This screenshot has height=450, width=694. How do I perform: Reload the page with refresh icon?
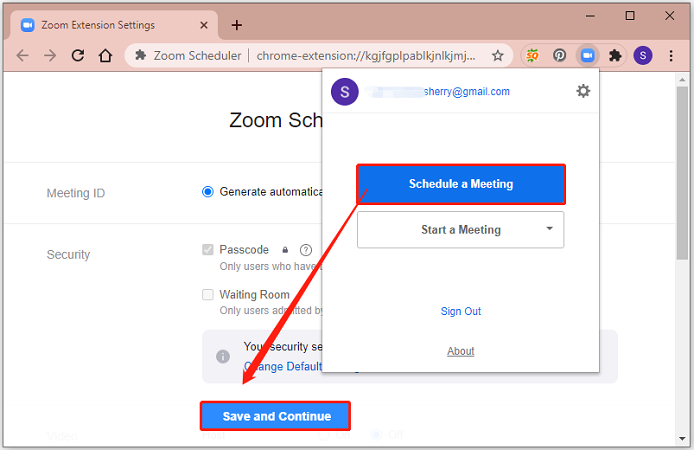78,55
